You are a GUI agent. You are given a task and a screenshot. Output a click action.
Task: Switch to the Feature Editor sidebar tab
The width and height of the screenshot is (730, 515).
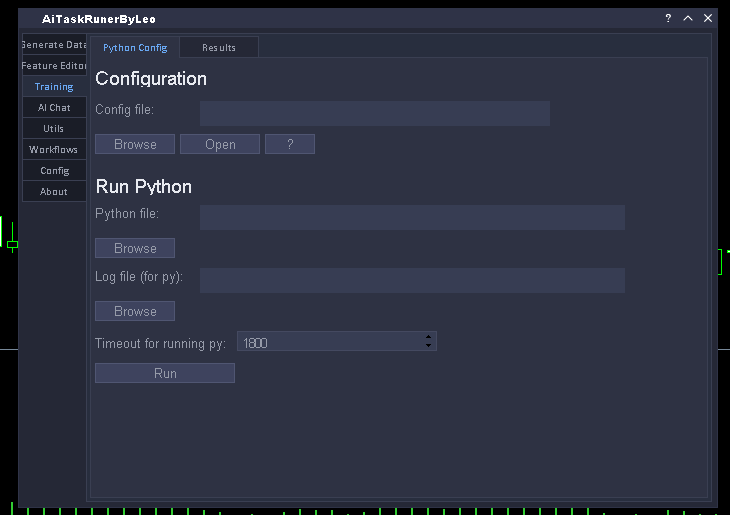tap(54, 66)
